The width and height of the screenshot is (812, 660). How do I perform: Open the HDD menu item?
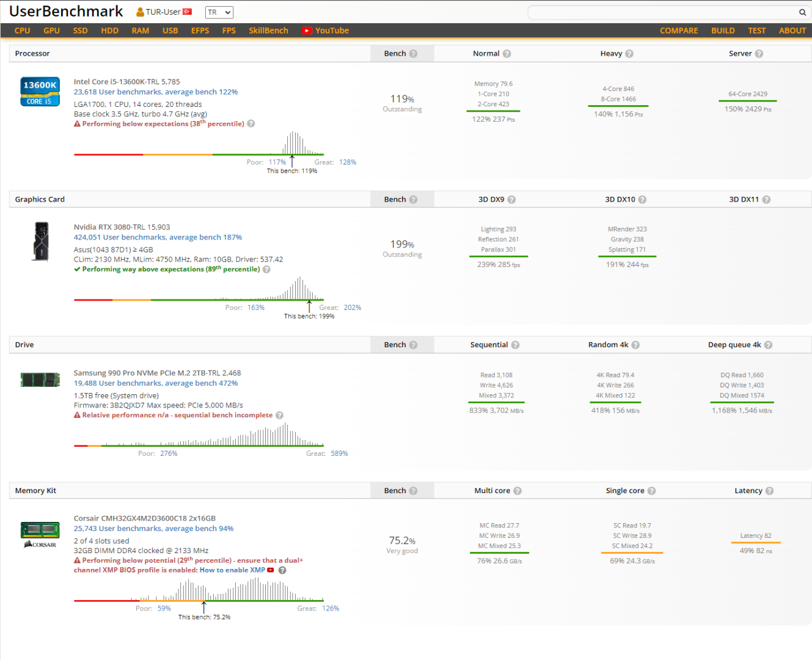pyautogui.click(x=110, y=31)
